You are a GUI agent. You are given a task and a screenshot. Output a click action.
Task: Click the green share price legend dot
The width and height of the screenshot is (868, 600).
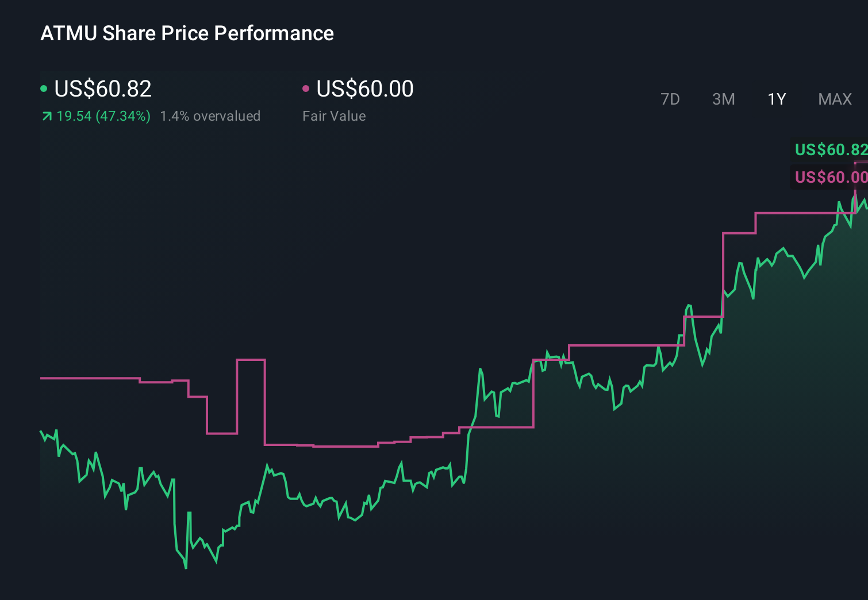click(x=45, y=88)
